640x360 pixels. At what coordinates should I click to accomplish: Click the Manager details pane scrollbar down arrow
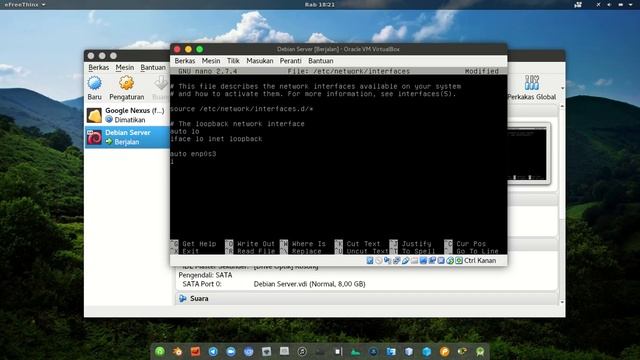tap(562, 302)
